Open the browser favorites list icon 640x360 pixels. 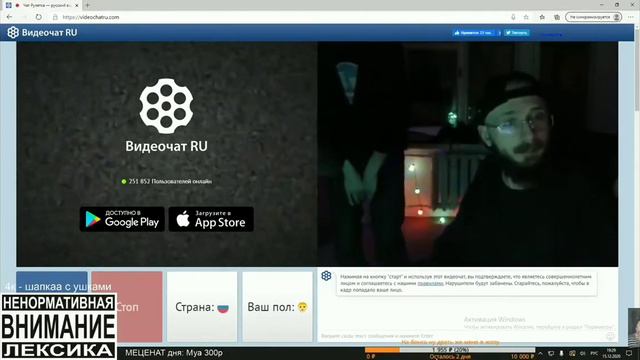point(542,17)
